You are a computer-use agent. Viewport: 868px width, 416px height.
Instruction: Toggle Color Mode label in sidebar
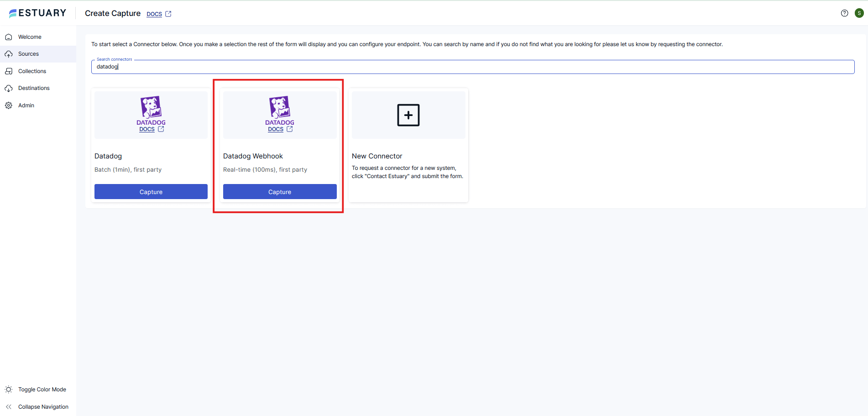tap(42, 390)
